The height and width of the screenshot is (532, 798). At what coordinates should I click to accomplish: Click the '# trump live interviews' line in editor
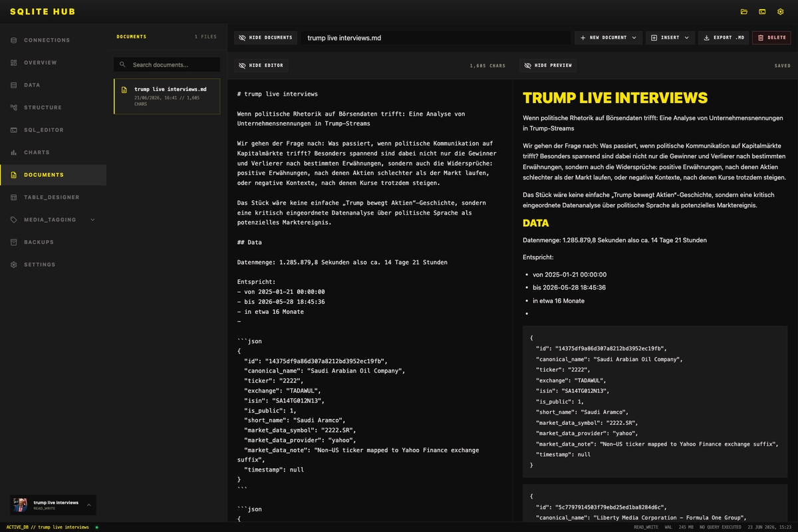coord(277,94)
